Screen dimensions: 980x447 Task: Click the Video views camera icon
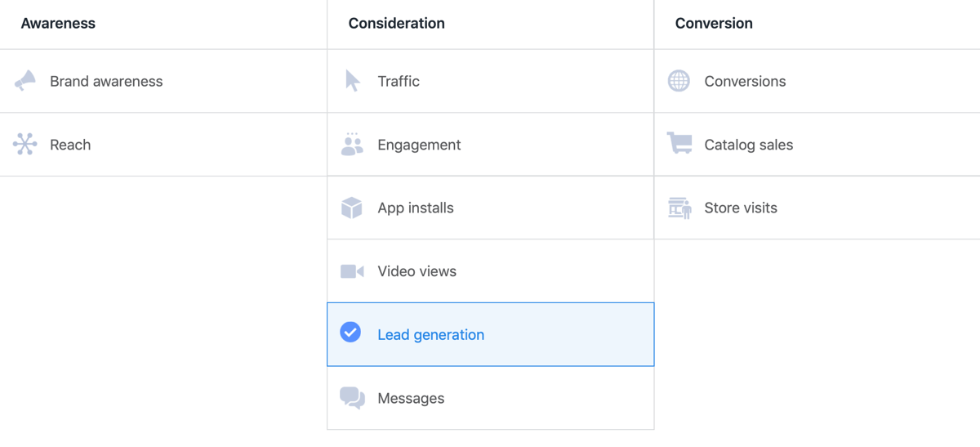click(352, 271)
